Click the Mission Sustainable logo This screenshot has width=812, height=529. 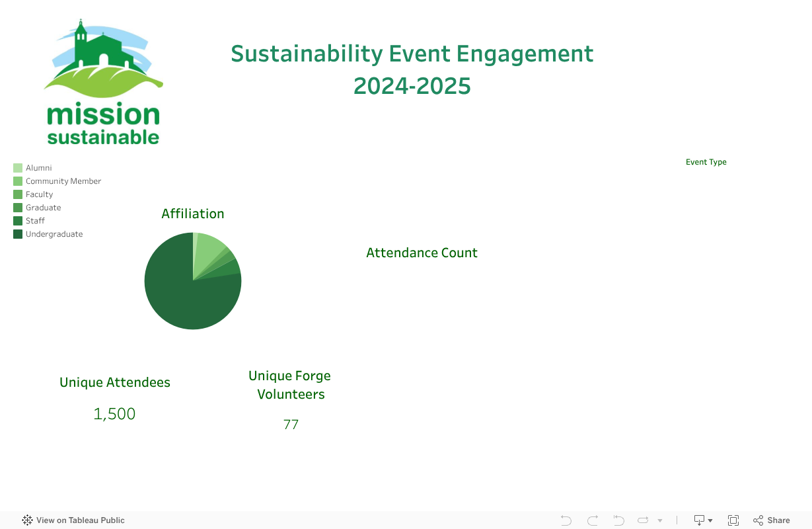(x=104, y=83)
